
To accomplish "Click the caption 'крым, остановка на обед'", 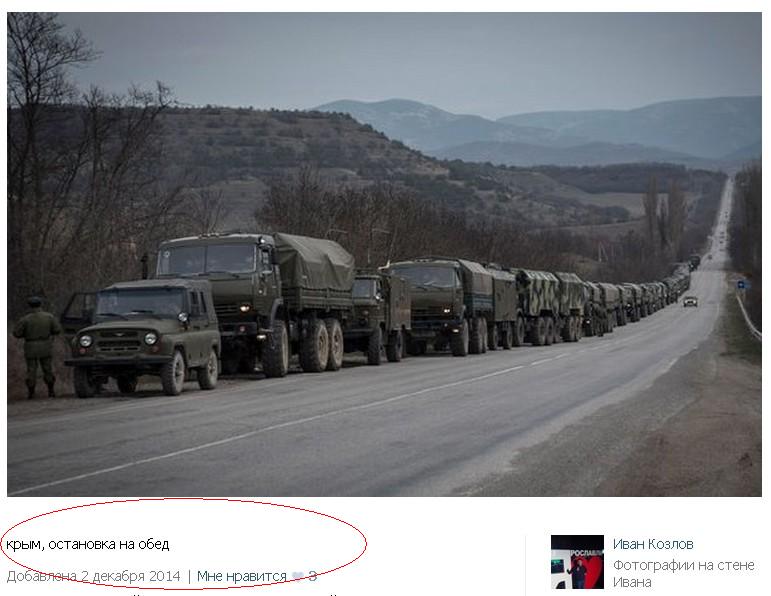I will coord(88,544).
